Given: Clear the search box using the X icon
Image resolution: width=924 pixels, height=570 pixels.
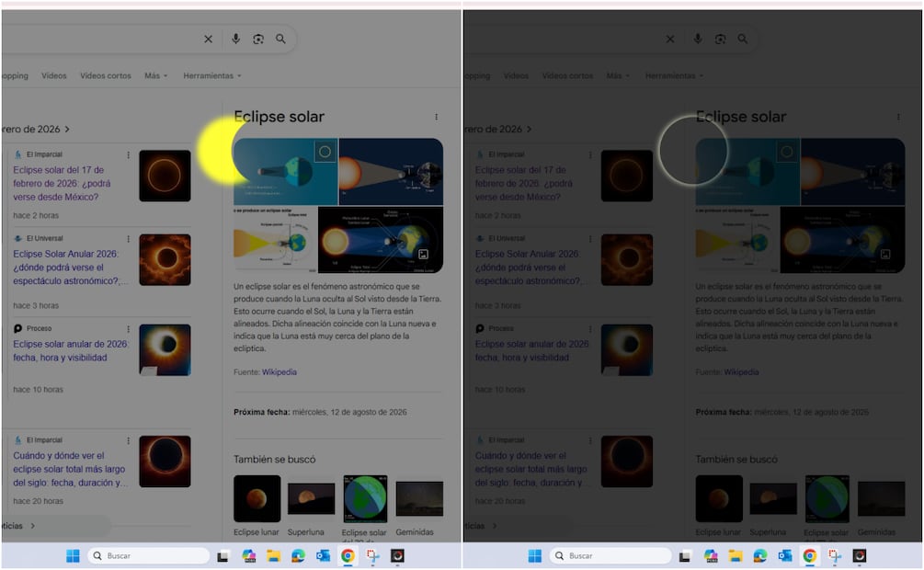Looking at the screenshot, I should coord(208,39).
